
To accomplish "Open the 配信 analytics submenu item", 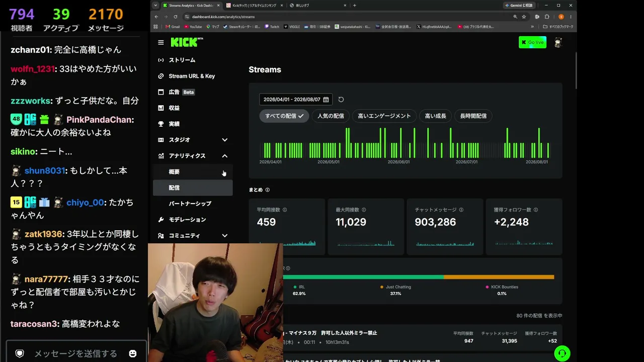I will (x=193, y=188).
